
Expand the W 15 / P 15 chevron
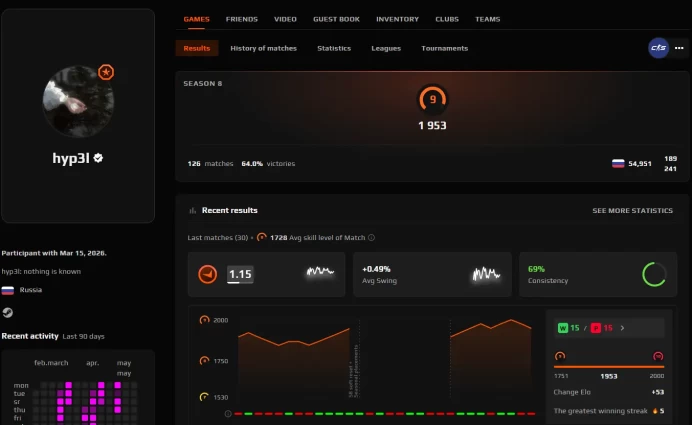(x=622, y=328)
